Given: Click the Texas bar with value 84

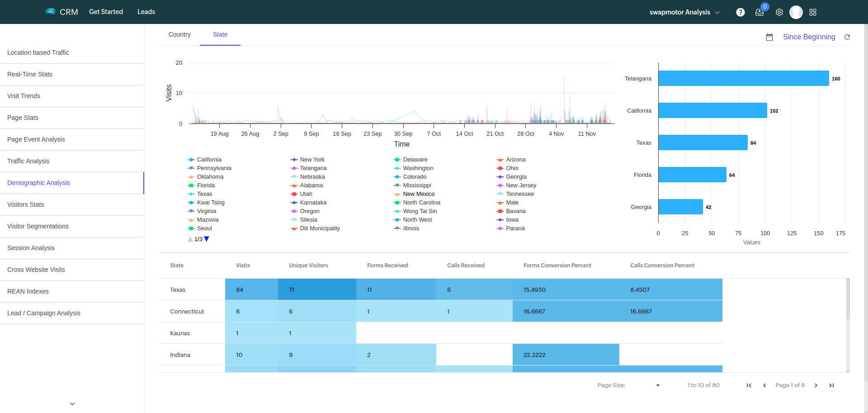Looking at the screenshot, I should click(x=703, y=142).
